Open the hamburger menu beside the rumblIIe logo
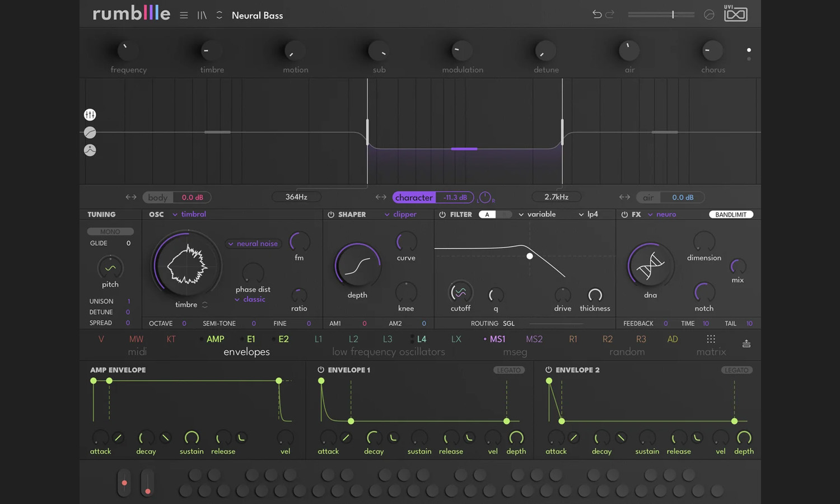The width and height of the screenshot is (840, 504). [x=184, y=15]
